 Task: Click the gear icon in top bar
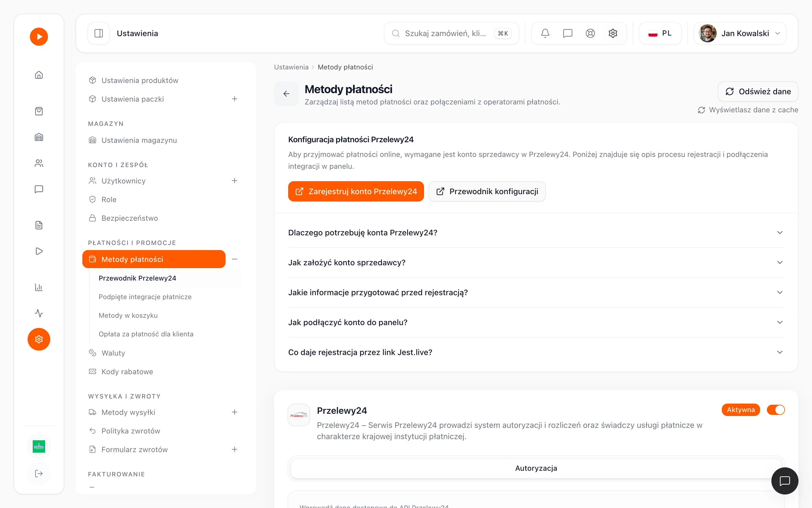pyautogui.click(x=613, y=33)
